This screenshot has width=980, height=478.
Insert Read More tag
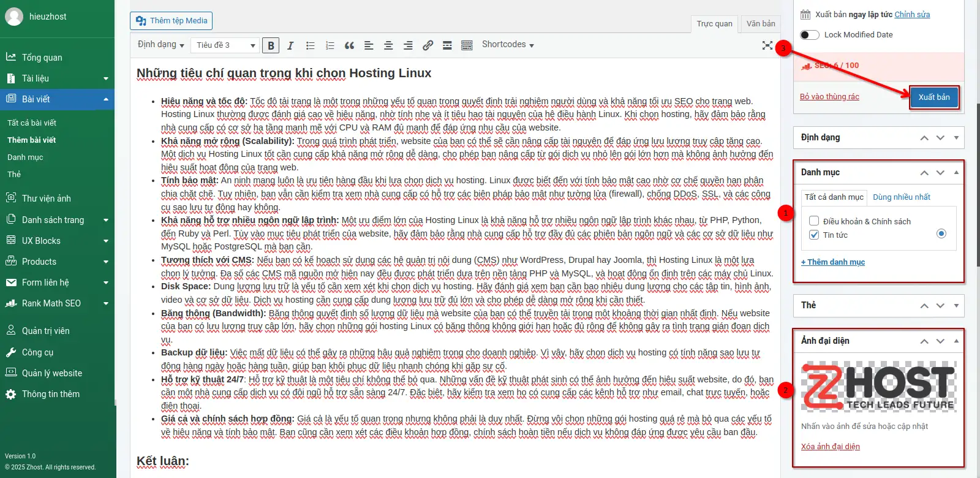pyautogui.click(x=447, y=45)
